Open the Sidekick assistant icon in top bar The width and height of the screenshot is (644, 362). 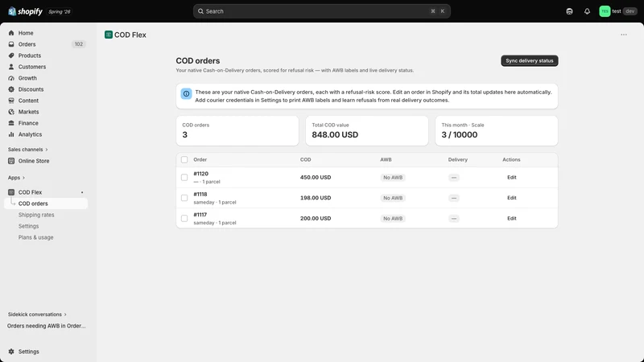coord(569,11)
